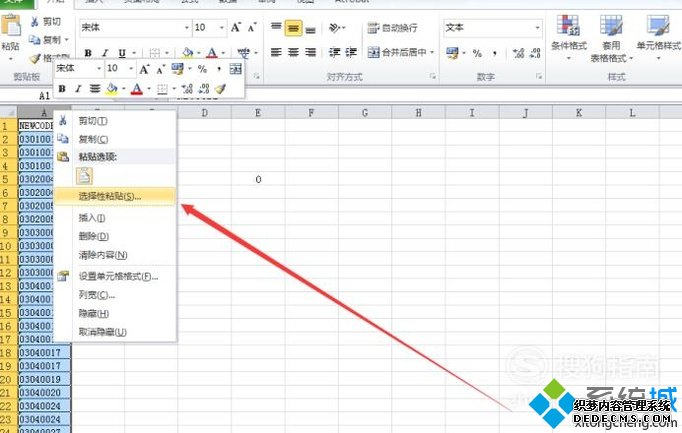
Task: Click Merge and Center (合并后居中) button
Action: 397,53
